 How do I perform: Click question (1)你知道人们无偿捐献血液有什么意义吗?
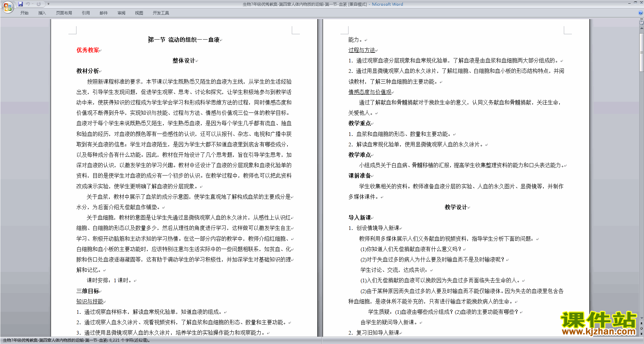411,249
